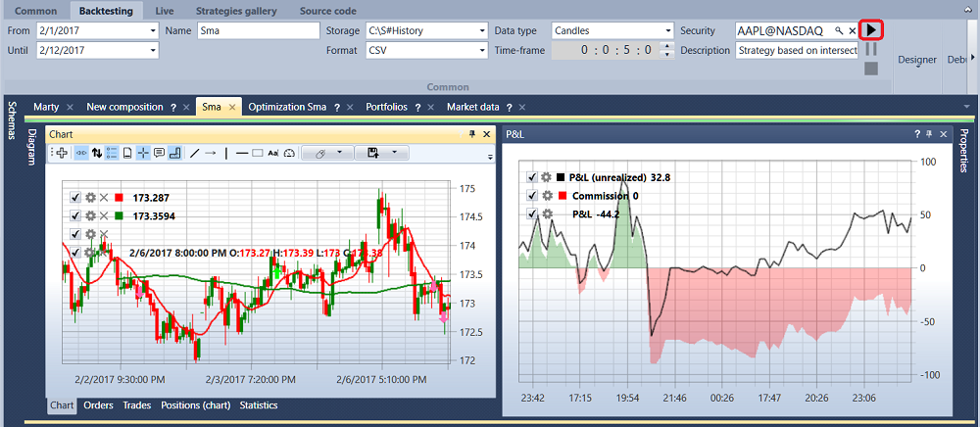Pause the backtest with the pause icon
The width and height of the screenshot is (980, 427).
pos(871,49)
